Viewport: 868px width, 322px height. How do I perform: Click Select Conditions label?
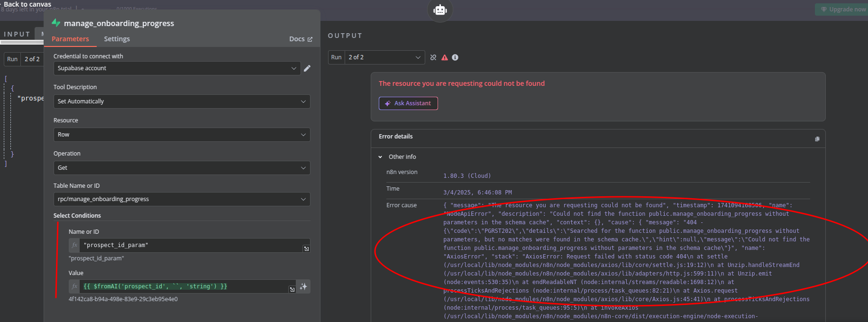[x=77, y=216]
